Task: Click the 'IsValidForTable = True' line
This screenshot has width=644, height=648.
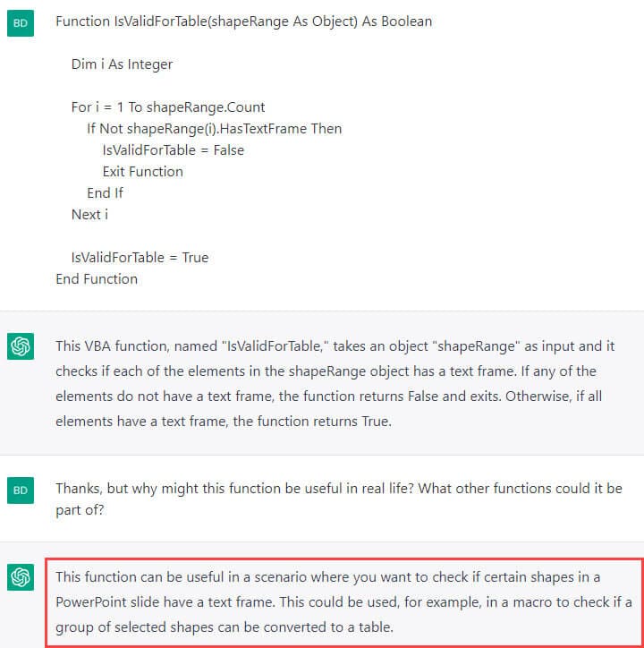Action: pos(140,258)
